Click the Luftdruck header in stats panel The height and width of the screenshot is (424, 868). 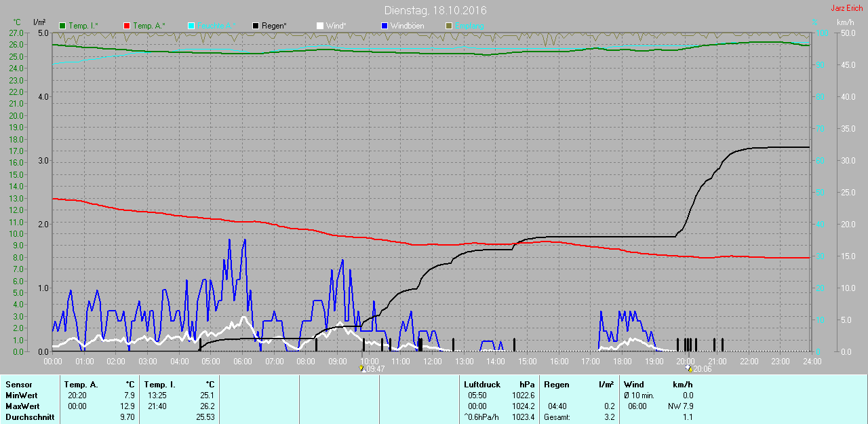coord(481,385)
